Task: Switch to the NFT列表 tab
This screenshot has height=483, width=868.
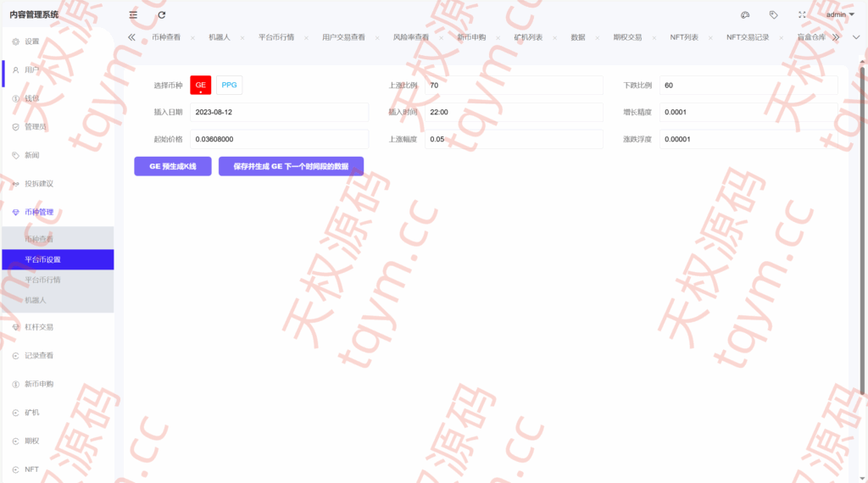Action: [684, 37]
